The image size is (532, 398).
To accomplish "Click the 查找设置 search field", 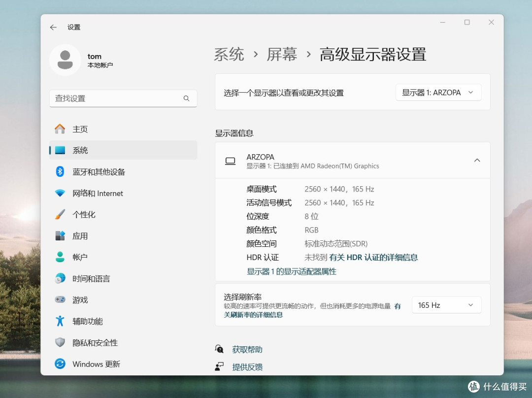I will click(123, 99).
